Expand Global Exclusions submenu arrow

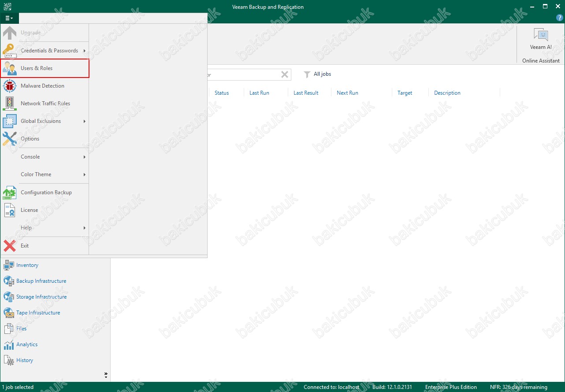tap(84, 121)
